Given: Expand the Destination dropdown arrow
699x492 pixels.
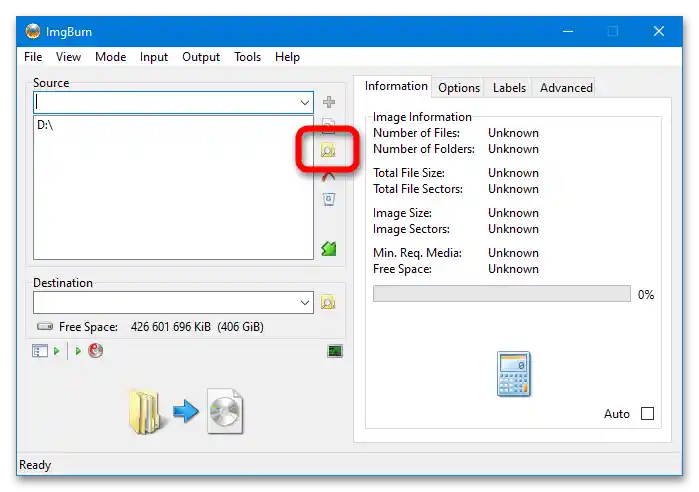Looking at the screenshot, I should click(305, 303).
